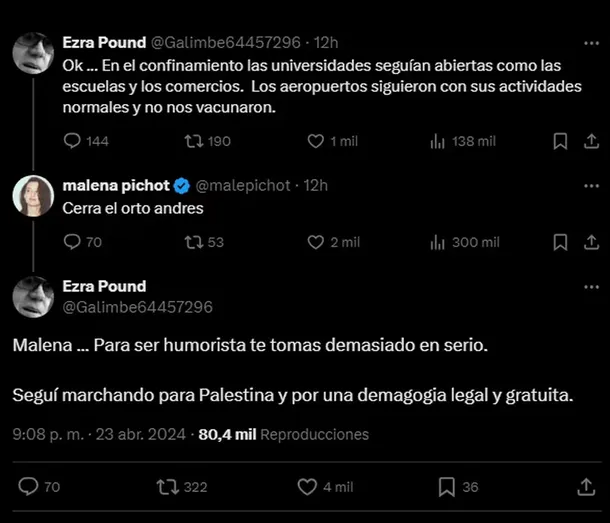Share the first Ezra Pound tweet
Viewport: 610px width, 523px height.
click(587, 141)
